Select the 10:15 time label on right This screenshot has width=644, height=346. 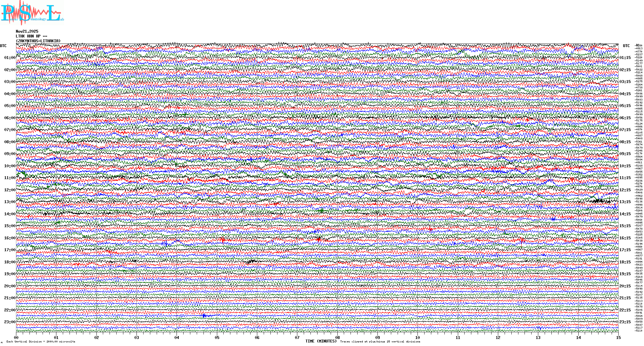(625, 166)
